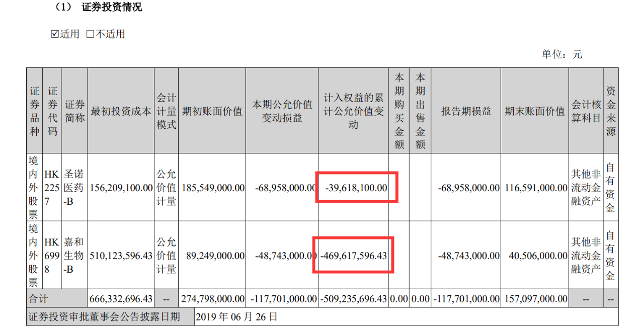Select the 最初投资成本 column header
Screen dimensions: 644x330
tap(121, 112)
